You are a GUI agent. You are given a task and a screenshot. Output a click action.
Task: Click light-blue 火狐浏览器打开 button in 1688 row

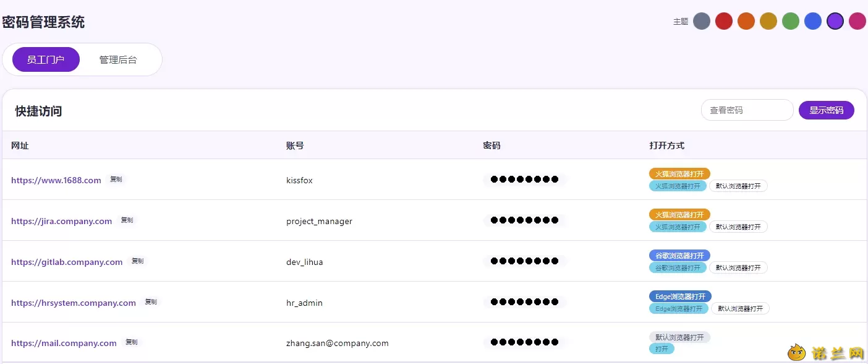[678, 186]
